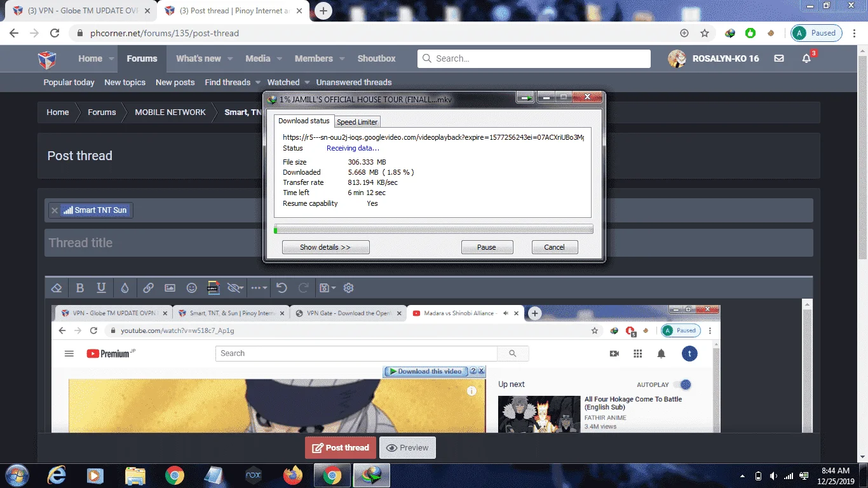This screenshot has width=868, height=488.
Task: Open Shoutbox in the navigation bar
Action: 376,58
